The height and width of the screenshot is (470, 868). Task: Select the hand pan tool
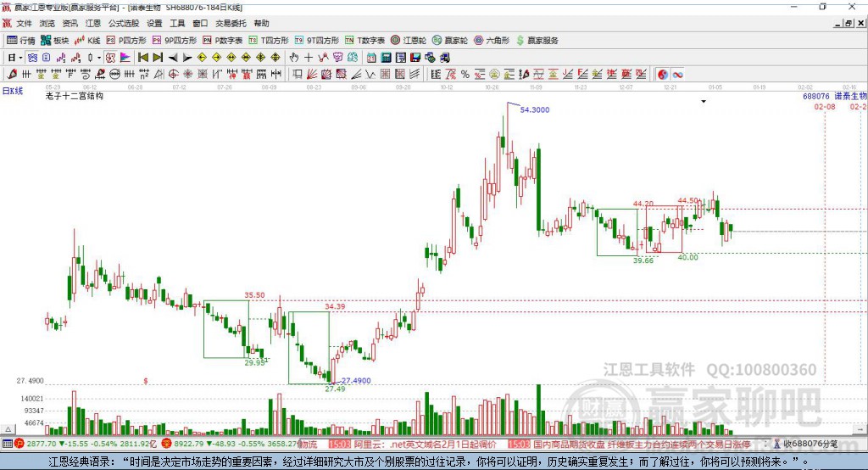point(294,58)
